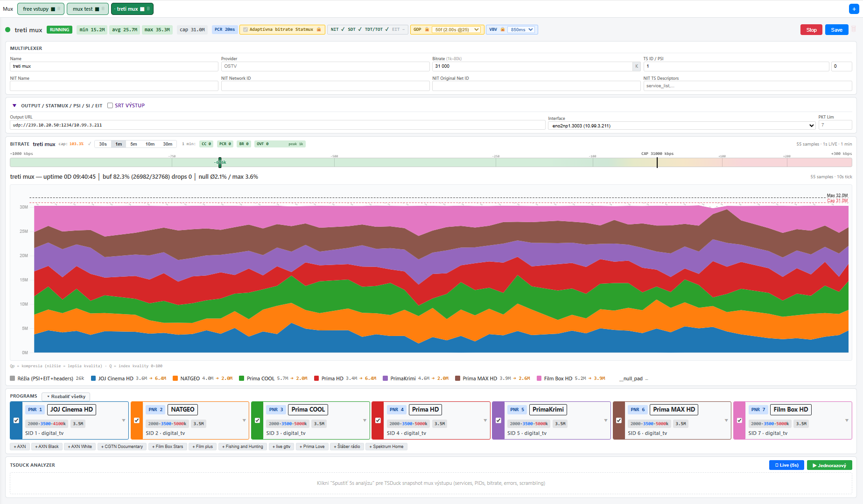Image resolution: width=863 pixels, height=504 pixels.
Task: Uncheck the JOJ Cinema HD program checkbox
Action: 16,420
